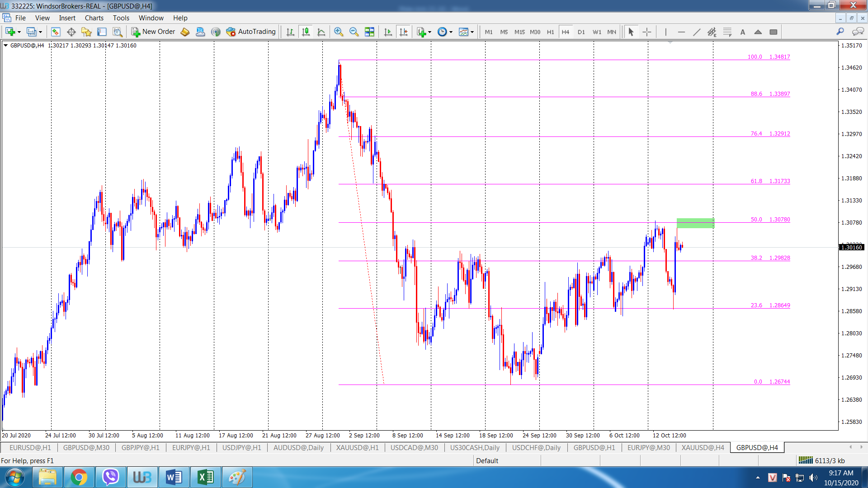868x488 pixels.
Task: Click the signal radar icon
Action: [x=216, y=32]
